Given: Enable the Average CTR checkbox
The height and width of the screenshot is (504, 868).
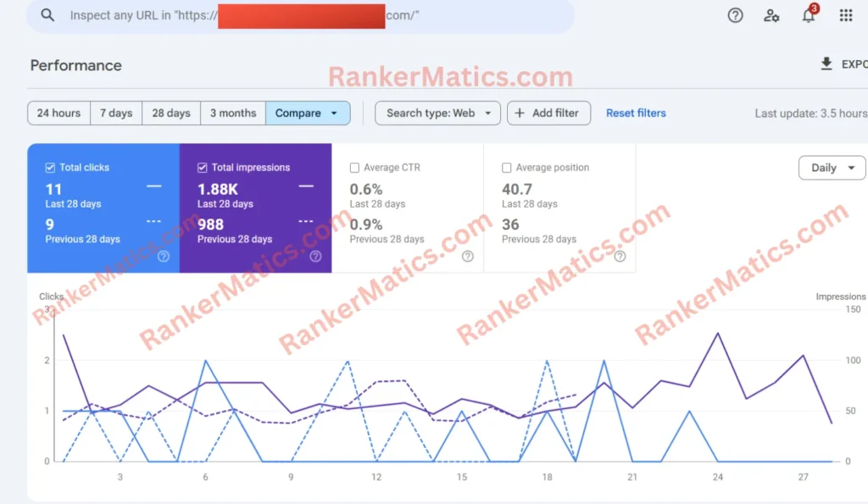Looking at the screenshot, I should [x=354, y=168].
